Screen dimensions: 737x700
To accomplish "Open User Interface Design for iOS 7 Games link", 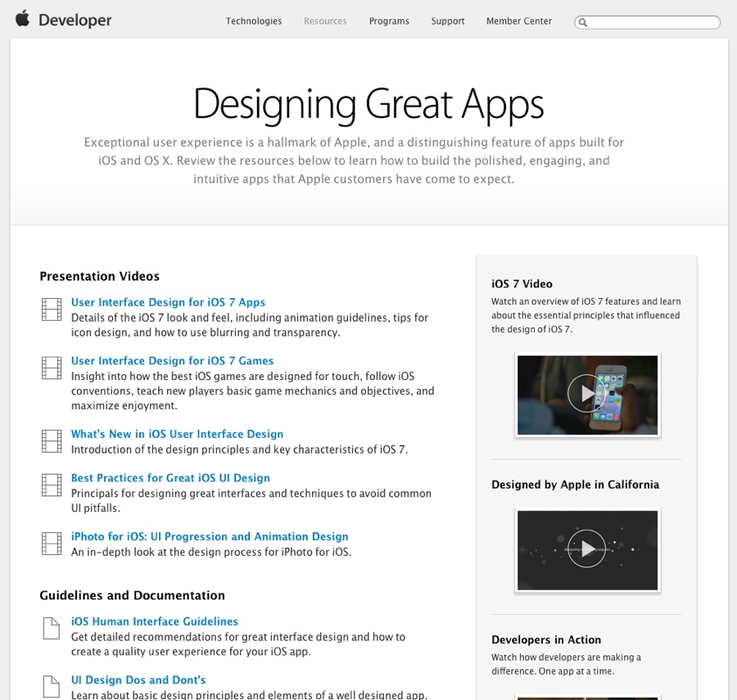I will pos(173,361).
